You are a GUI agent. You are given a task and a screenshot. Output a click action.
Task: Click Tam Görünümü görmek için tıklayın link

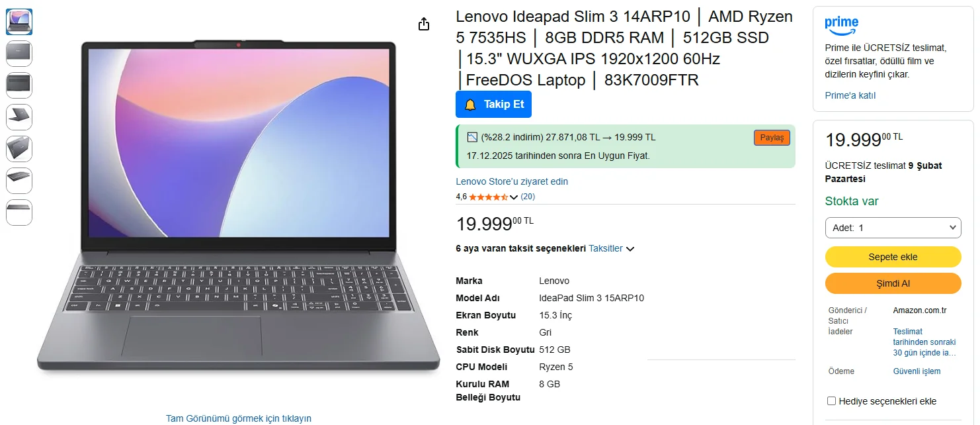[x=239, y=418]
